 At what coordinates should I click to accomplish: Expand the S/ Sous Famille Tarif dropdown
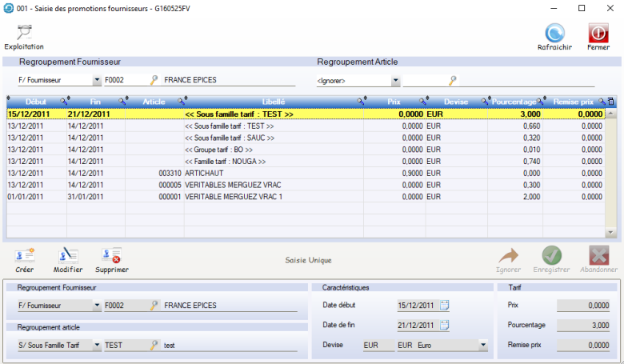[x=97, y=345]
